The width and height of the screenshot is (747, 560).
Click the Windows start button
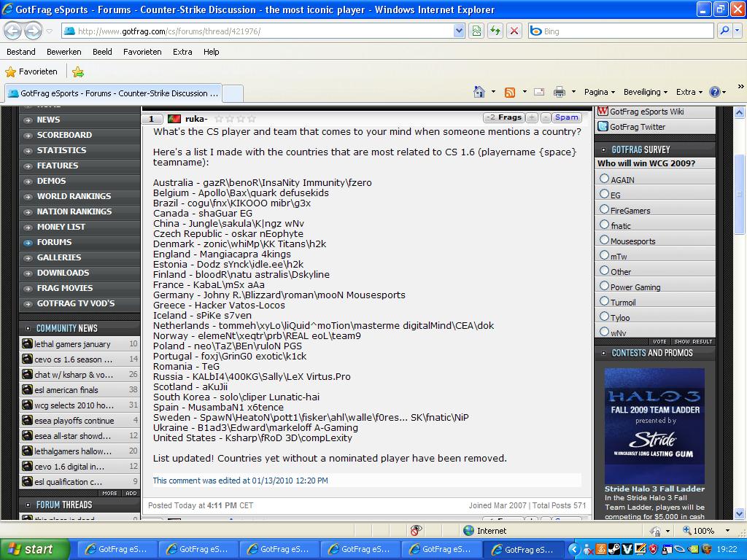pyautogui.click(x=35, y=550)
